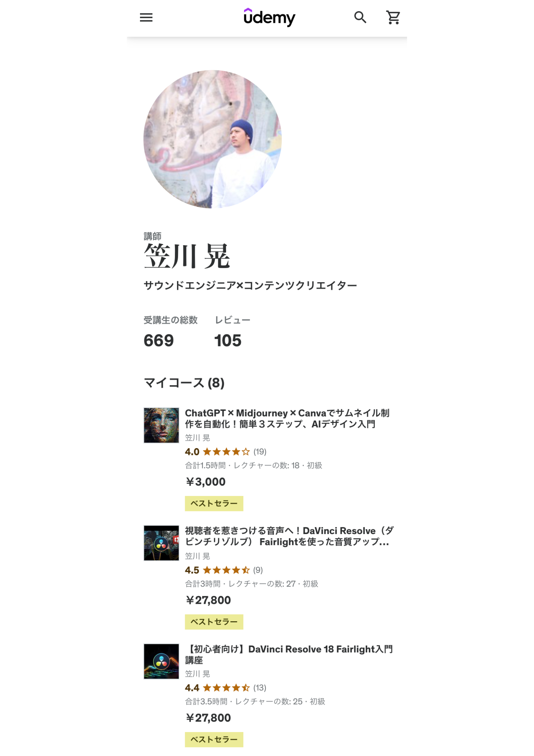Click 【初心者向け】DaVinci Resolve 18 course title
The height and width of the screenshot is (756, 534).
(289, 654)
